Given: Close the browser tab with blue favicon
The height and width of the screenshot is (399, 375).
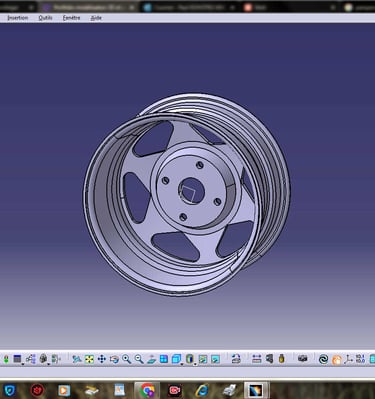Looking at the screenshot, I should 232,7.
